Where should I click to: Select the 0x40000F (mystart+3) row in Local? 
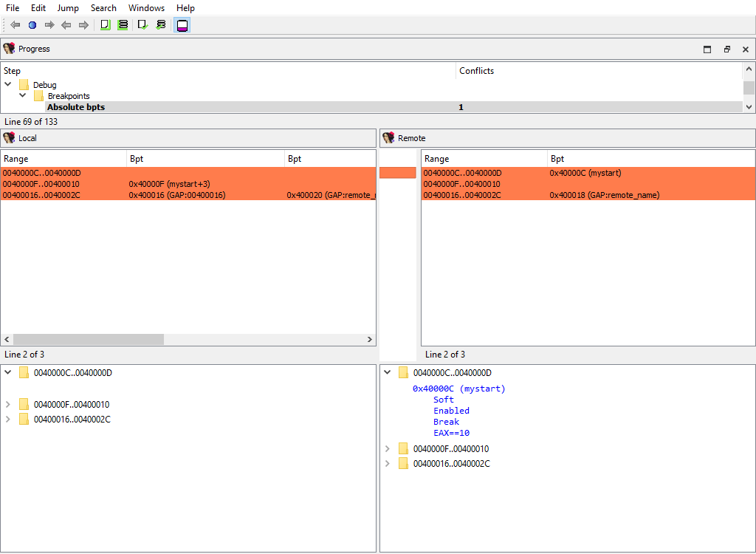coord(170,184)
